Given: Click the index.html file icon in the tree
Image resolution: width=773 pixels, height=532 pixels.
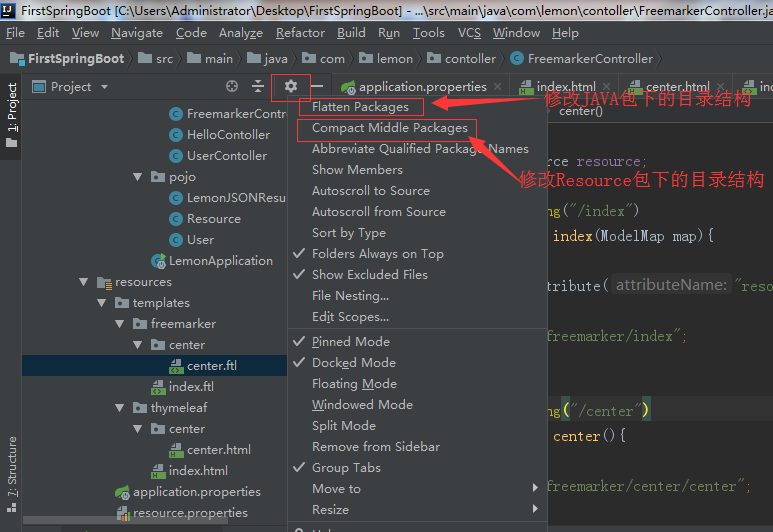Looking at the screenshot, I should pos(158,471).
